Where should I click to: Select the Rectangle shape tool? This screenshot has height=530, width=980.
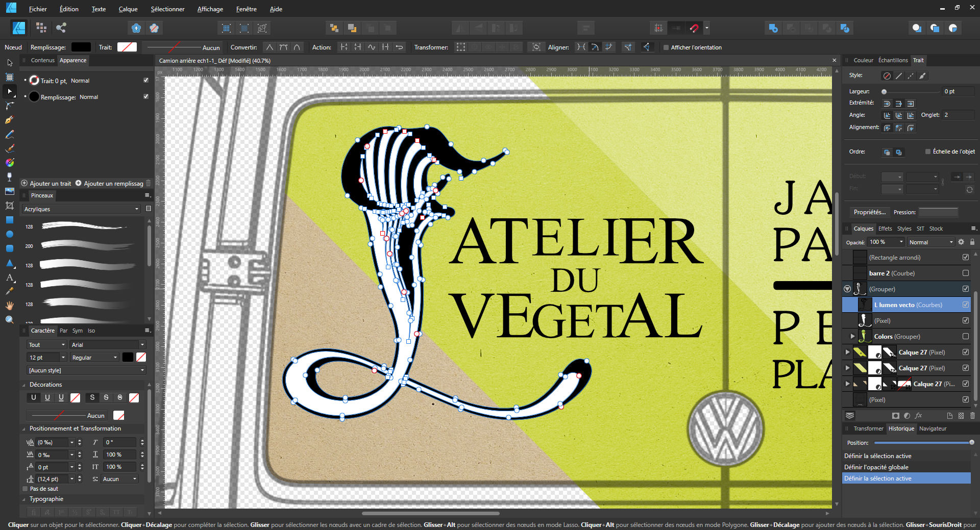click(10, 220)
